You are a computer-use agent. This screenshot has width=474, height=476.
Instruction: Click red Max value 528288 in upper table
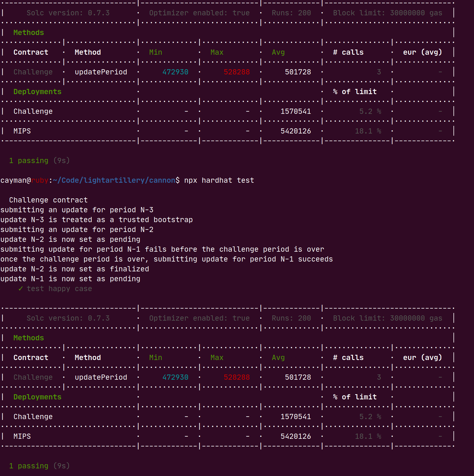pyautogui.click(x=236, y=72)
